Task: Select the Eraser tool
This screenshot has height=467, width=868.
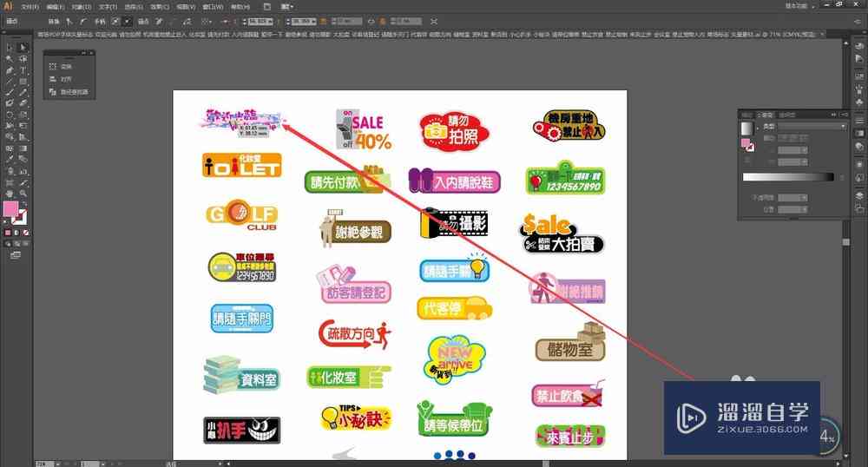Action: pyautogui.click(x=23, y=103)
